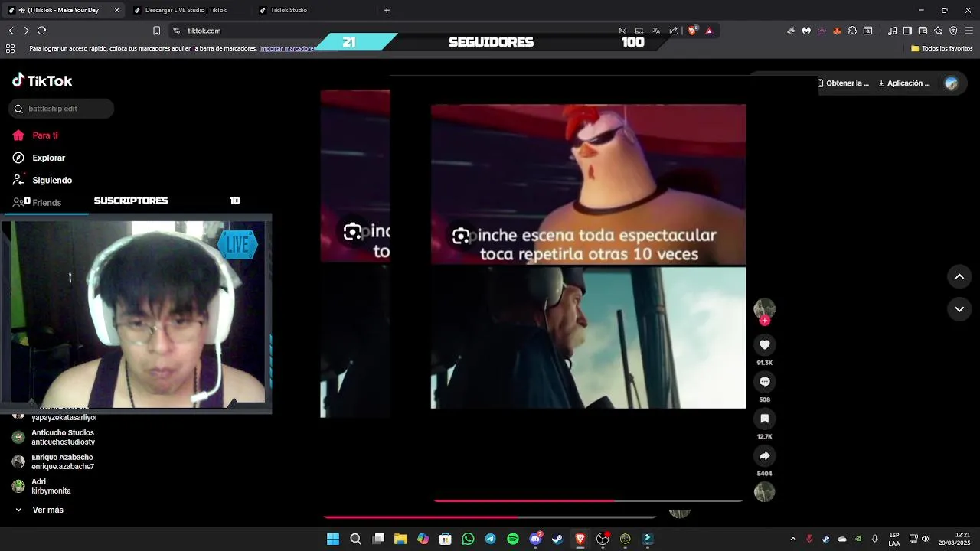The height and width of the screenshot is (551, 980).
Task: Open Brave VPN shield icon
Action: (x=953, y=31)
